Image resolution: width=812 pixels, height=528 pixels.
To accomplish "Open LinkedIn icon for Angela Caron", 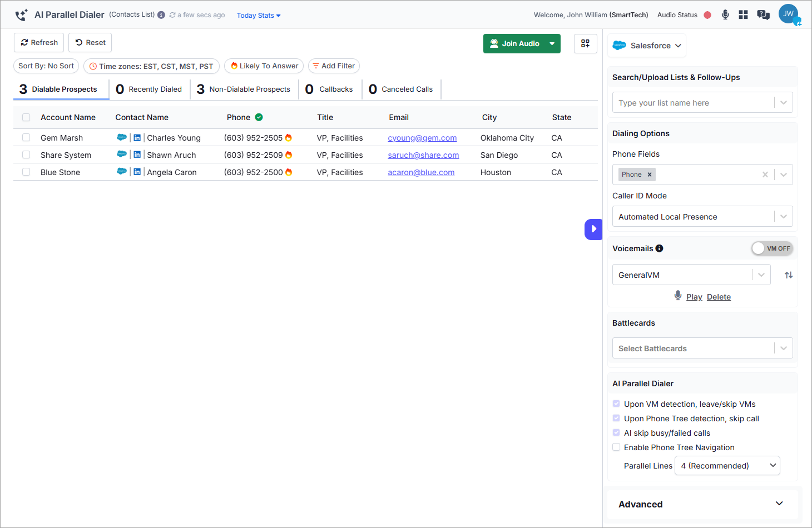I will click(137, 172).
